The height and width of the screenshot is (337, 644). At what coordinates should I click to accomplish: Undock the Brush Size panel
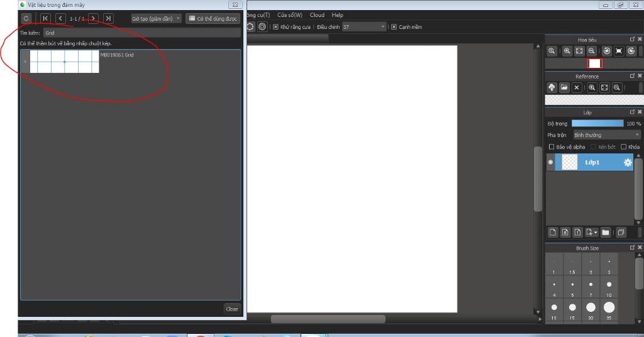coord(632,248)
